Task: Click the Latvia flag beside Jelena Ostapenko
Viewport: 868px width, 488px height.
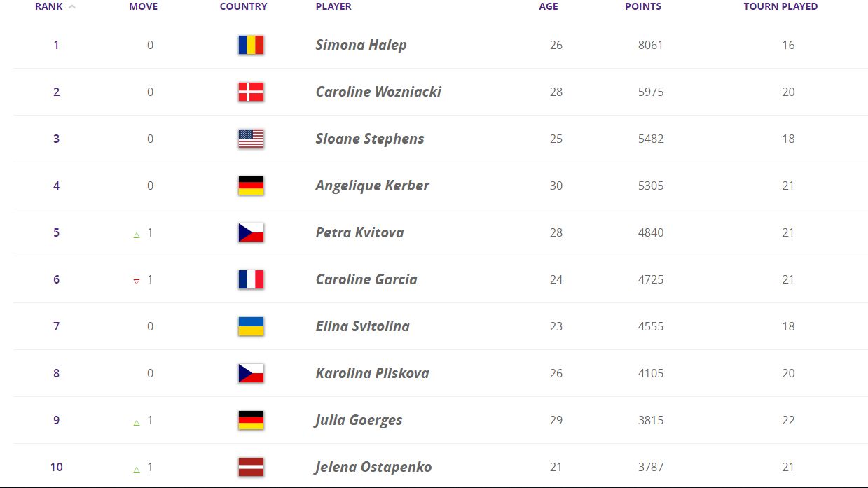Action: (x=251, y=468)
